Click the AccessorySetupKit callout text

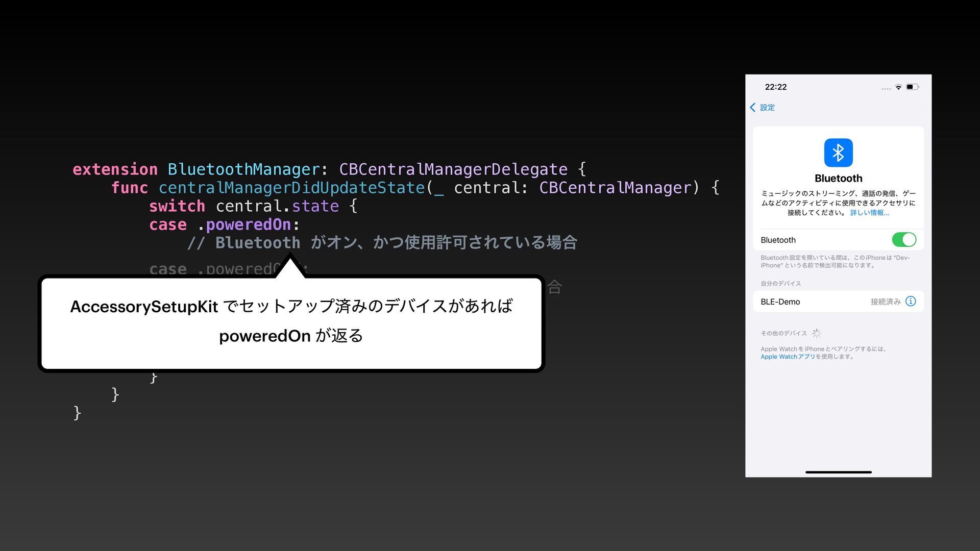pyautogui.click(x=291, y=321)
